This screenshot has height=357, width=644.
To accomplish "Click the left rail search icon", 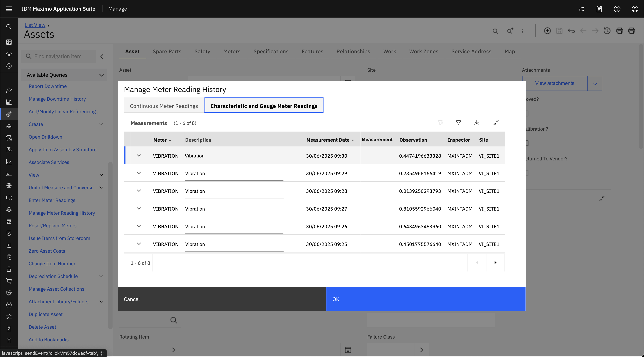I will tap(9, 27).
